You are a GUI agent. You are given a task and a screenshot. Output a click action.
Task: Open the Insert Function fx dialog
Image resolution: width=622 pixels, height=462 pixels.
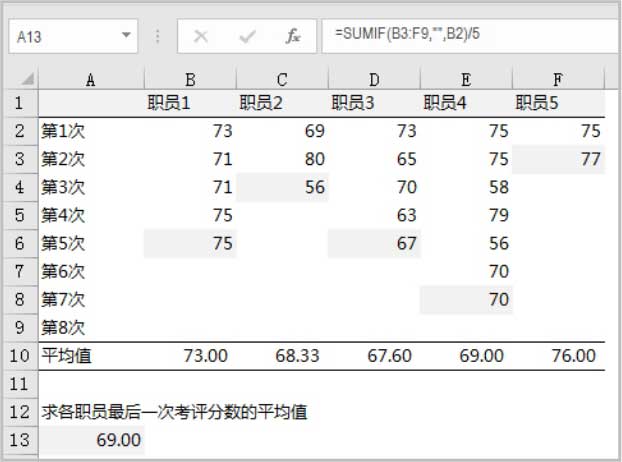293,36
